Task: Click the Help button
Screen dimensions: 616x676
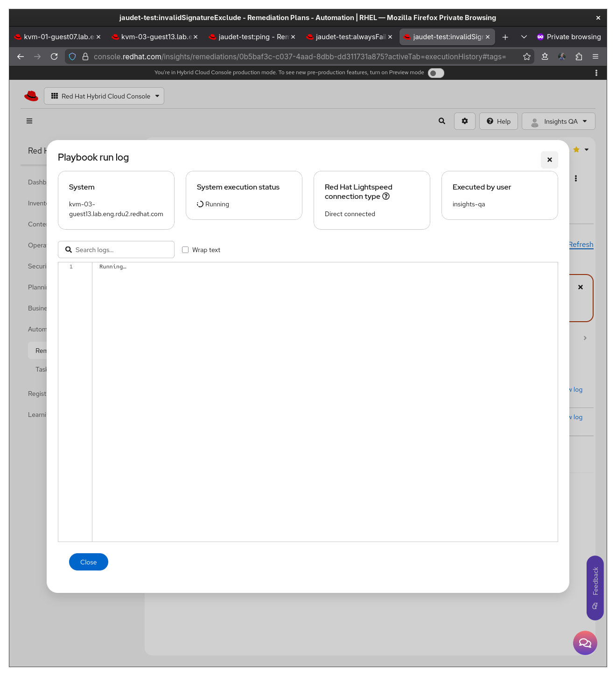Action: [x=498, y=121]
